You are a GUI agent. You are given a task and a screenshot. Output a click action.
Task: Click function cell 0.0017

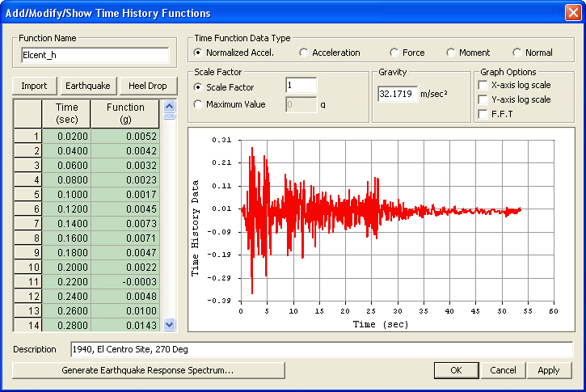click(x=125, y=194)
